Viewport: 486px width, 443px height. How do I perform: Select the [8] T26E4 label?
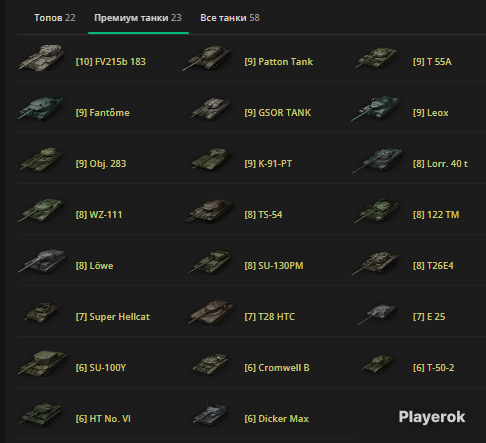[x=433, y=266]
